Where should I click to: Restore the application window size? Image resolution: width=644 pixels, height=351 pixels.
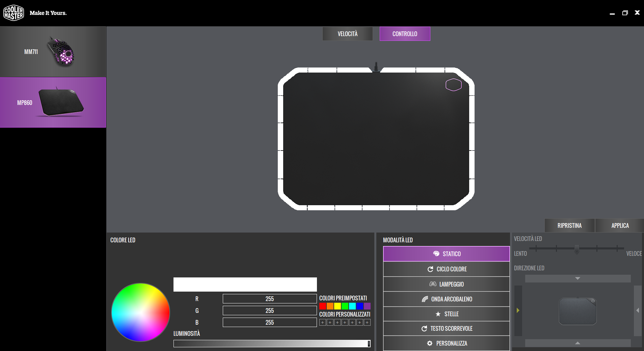pos(625,13)
